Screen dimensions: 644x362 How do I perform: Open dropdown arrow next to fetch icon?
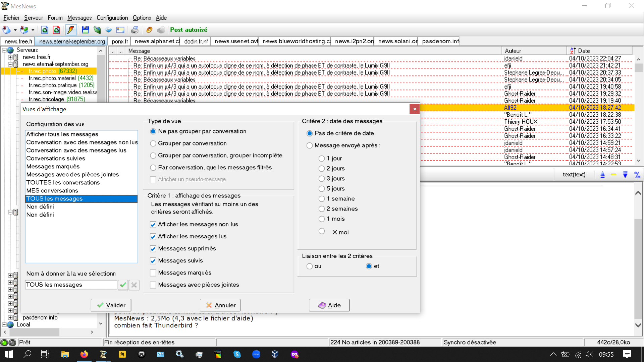(33, 30)
